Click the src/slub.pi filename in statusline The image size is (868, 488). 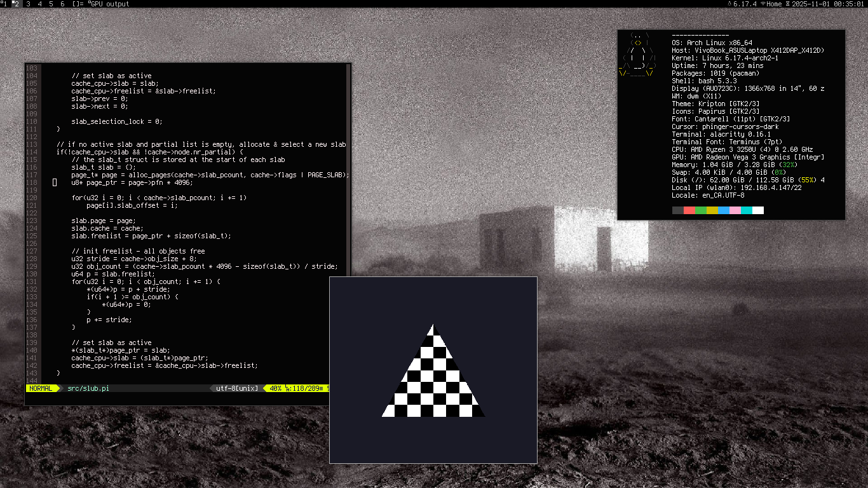tap(88, 388)
